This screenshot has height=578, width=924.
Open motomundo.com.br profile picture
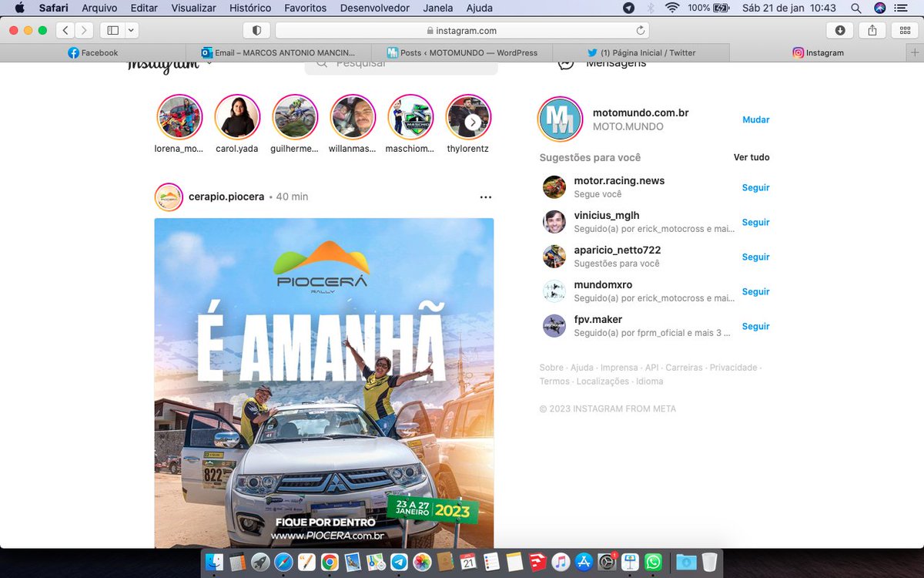(560, 119)
